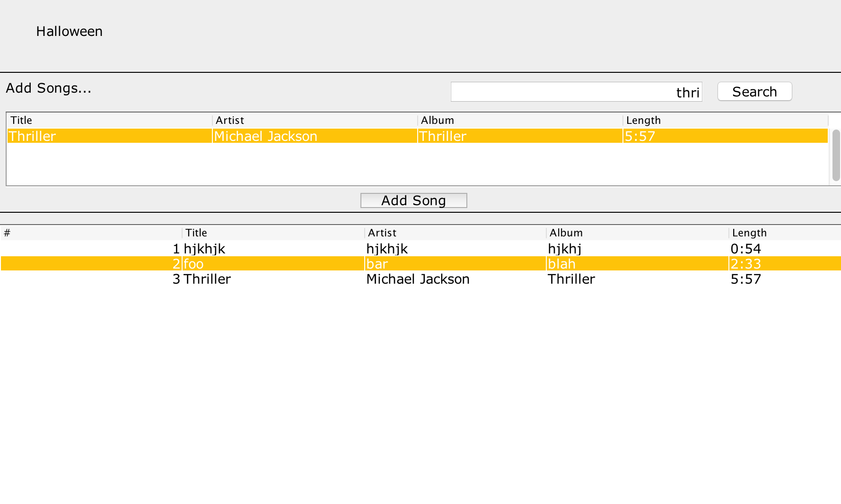The width and height of the screenshot is (841, 504).
Task: Click playlist Length column header
Action: point(785,233)
